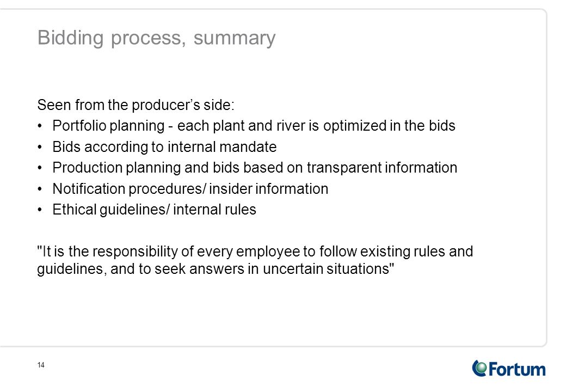The height and width of the screenshot is (392, 566).
Task: Click the Notification procedures bullet
Action: (x=190, y=189)
